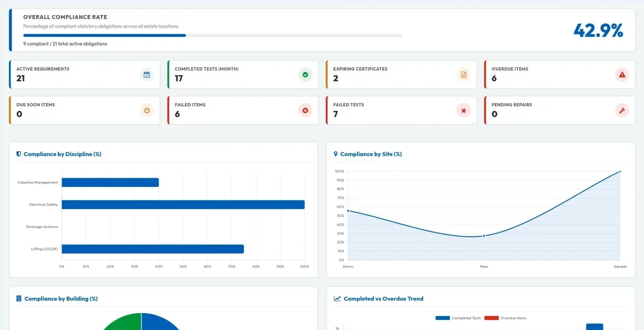
Task: Click '9 compliant / 21 total active obligations' text
Action: coord(65,44)
